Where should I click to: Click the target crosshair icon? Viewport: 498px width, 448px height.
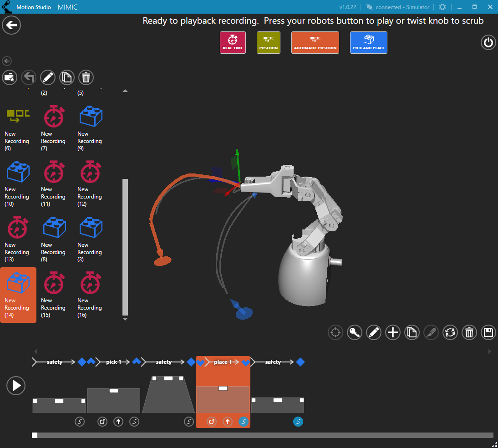click(335, 332)
